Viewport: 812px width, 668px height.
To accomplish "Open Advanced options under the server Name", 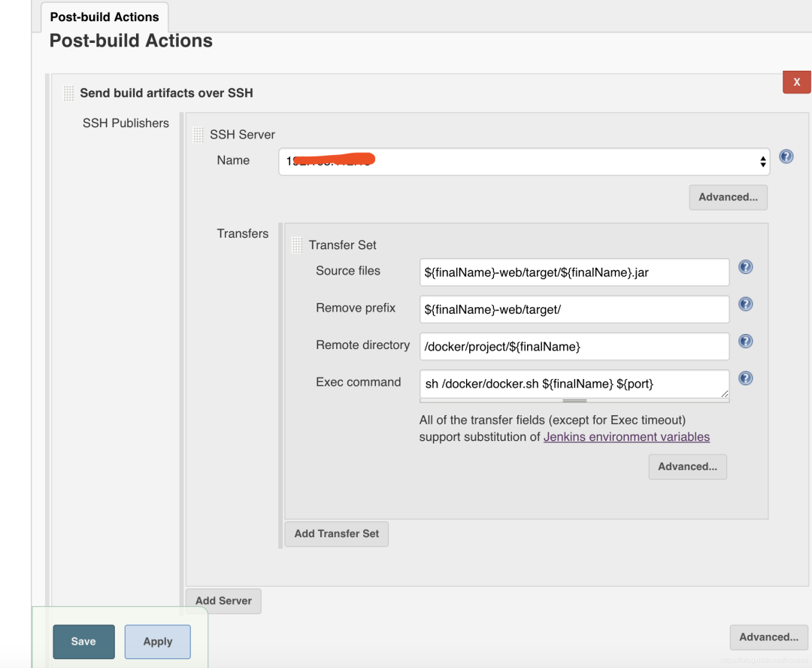I will point(728,196).
